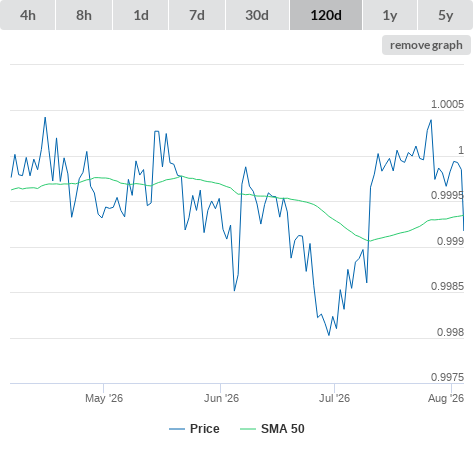Select the 8h time range tab
The width and height of the screenshot is (474, 455).
click(x=84, y=15)
